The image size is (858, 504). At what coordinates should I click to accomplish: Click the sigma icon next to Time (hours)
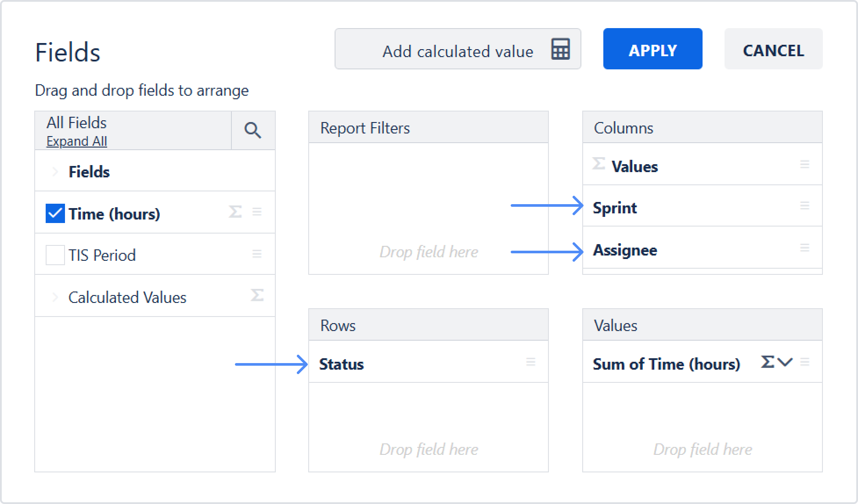tap(235, 212)
